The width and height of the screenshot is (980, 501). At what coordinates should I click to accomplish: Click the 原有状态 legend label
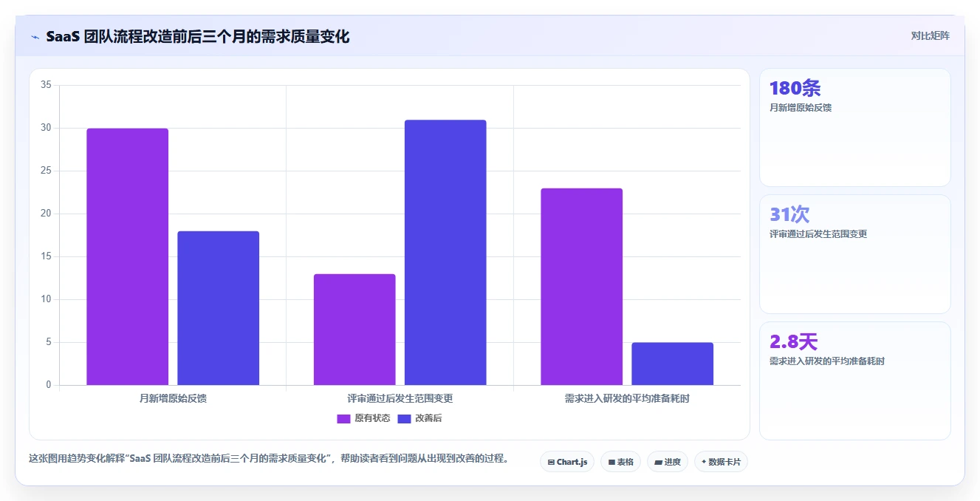coord(372,418)
